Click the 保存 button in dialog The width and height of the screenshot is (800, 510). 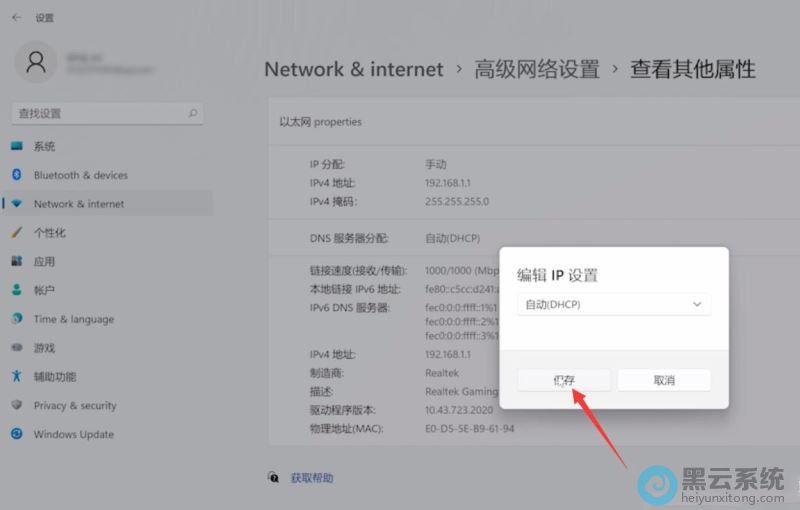click(563, 380)
